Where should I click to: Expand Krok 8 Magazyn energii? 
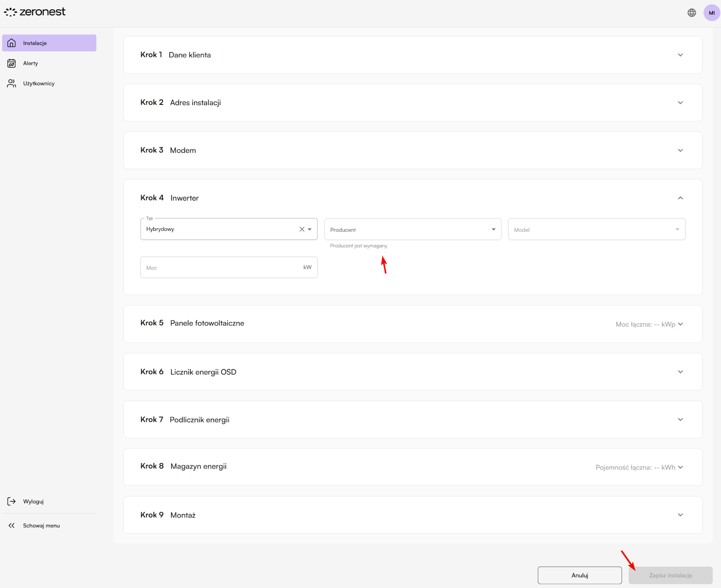pyautogui.click(x=680, y=467)
